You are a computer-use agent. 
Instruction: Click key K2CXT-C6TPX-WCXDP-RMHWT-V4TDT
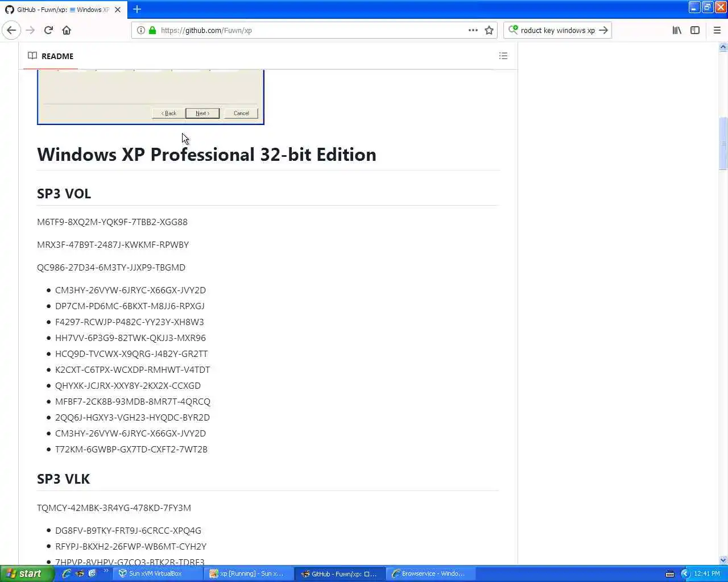tap(133, 369)
